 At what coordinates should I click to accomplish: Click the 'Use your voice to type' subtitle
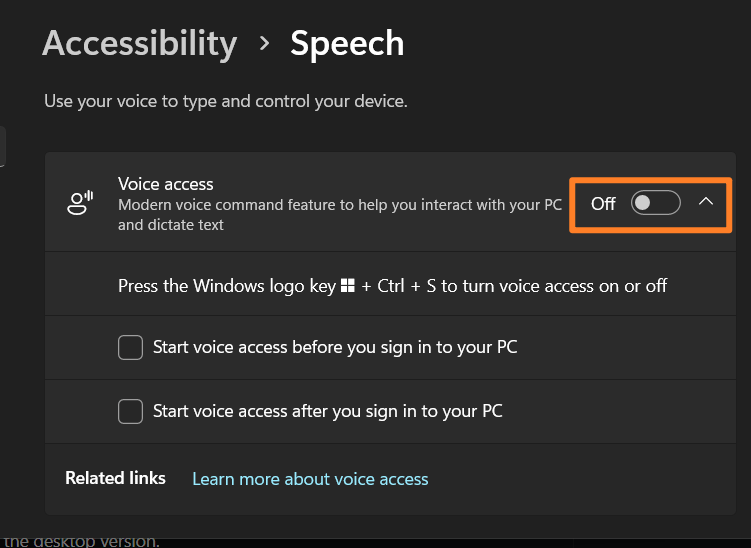tap(226, 101)
